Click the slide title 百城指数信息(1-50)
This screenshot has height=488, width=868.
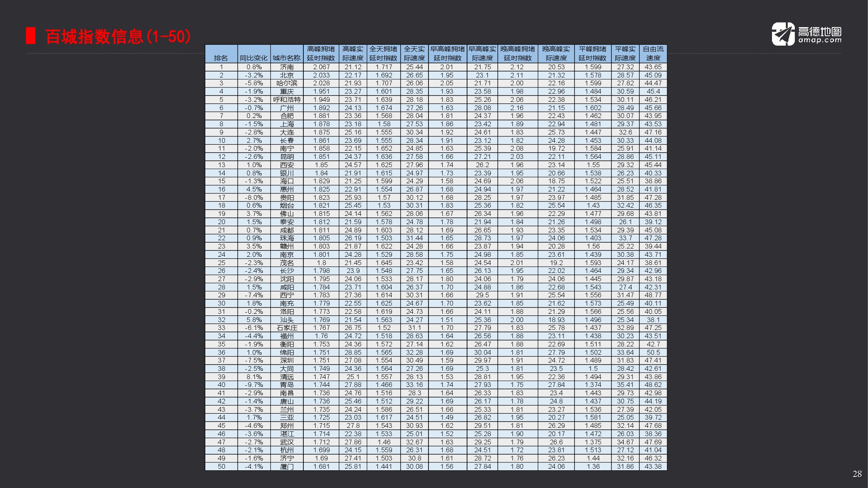point(118,37)
